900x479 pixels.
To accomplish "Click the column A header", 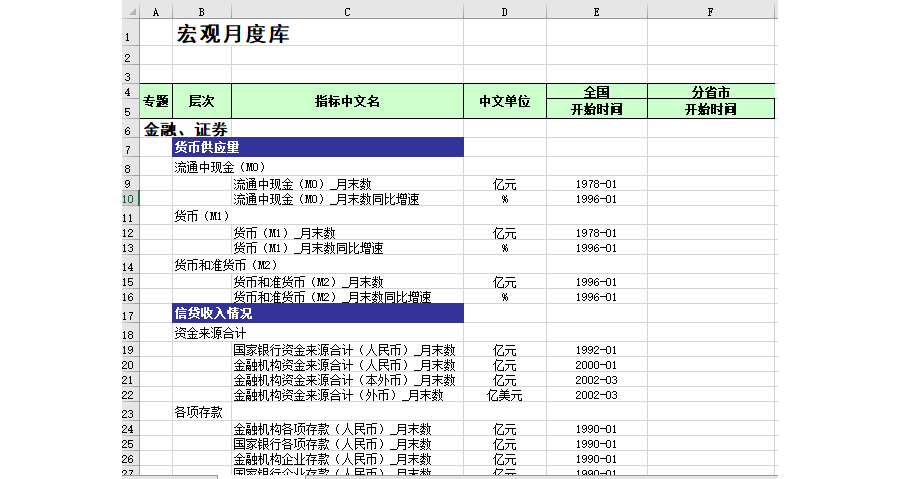I will coord(155,12).
